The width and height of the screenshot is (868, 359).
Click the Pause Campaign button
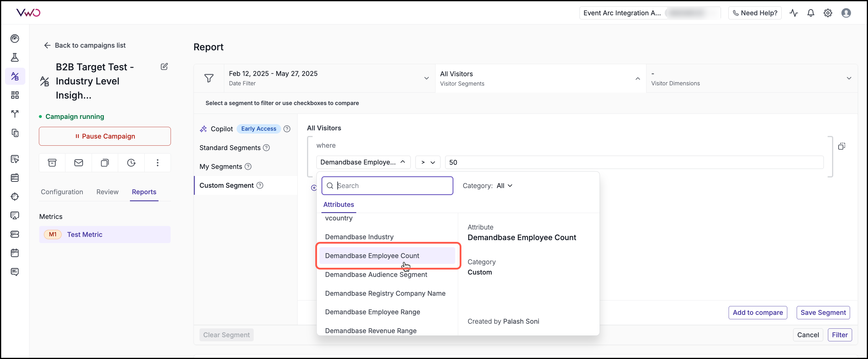[105, 136]
